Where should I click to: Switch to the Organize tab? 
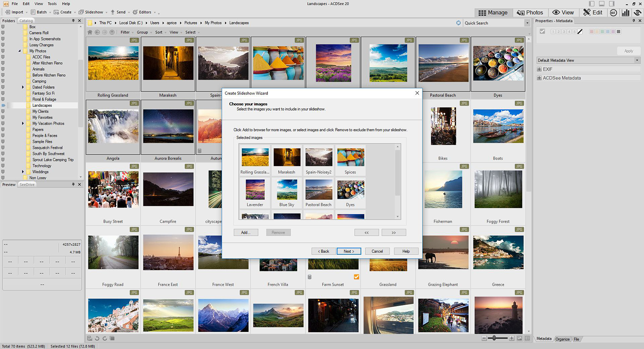coord(562,339)
